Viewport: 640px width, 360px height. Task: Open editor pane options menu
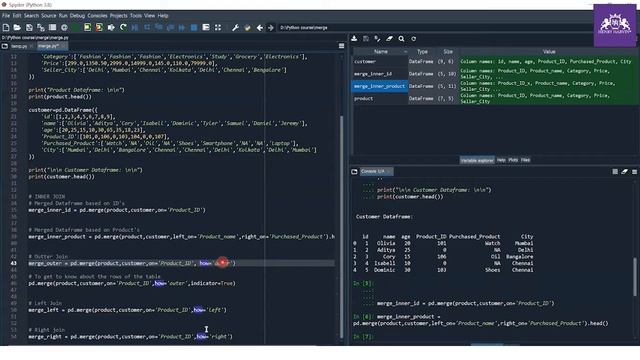[342, 46]
